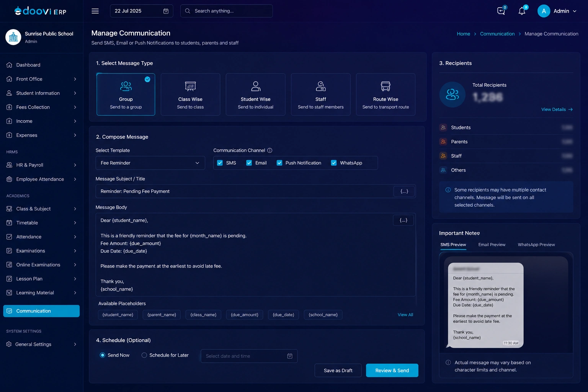The image size is (588, 392).
Task: Insert the {class_name} placeholder chip
Action: pos(203,315)
